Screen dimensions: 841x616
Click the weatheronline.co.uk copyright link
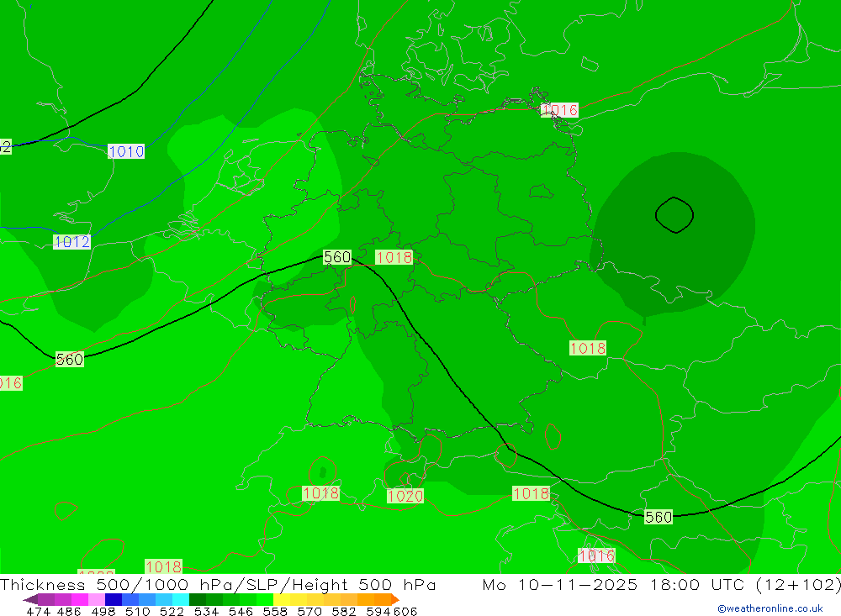pos(770,608)
